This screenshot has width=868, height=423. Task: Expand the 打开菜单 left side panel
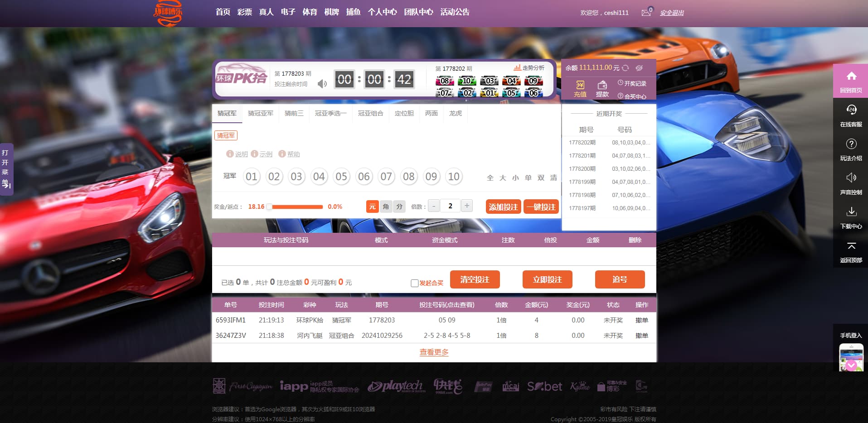[6, 169]
